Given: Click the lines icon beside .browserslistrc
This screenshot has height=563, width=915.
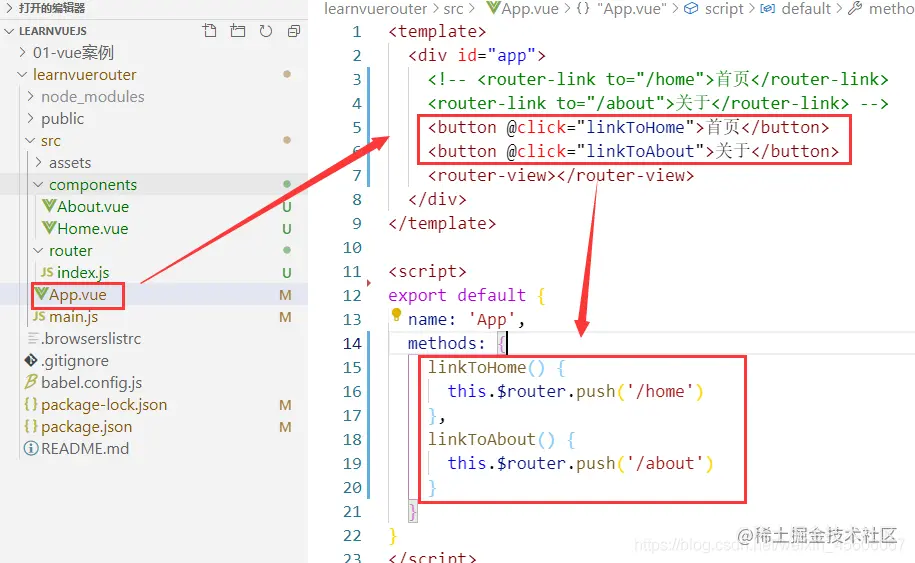Looking at the screenshot, I should (33, 338).
